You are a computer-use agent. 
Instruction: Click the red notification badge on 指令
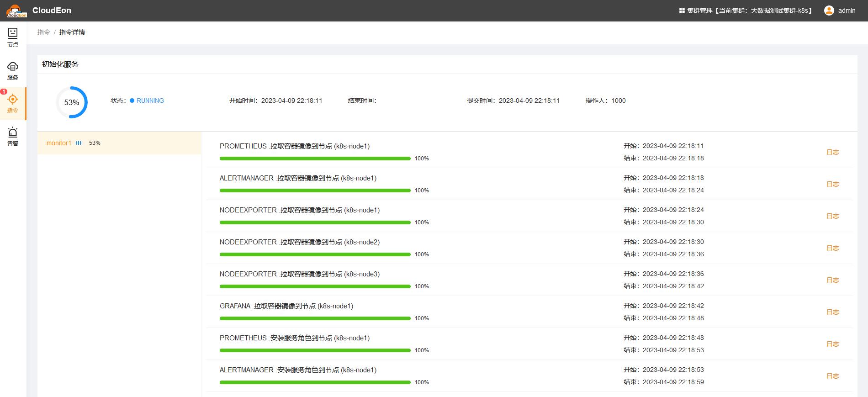pyautogui.click(x=4, y=92)
